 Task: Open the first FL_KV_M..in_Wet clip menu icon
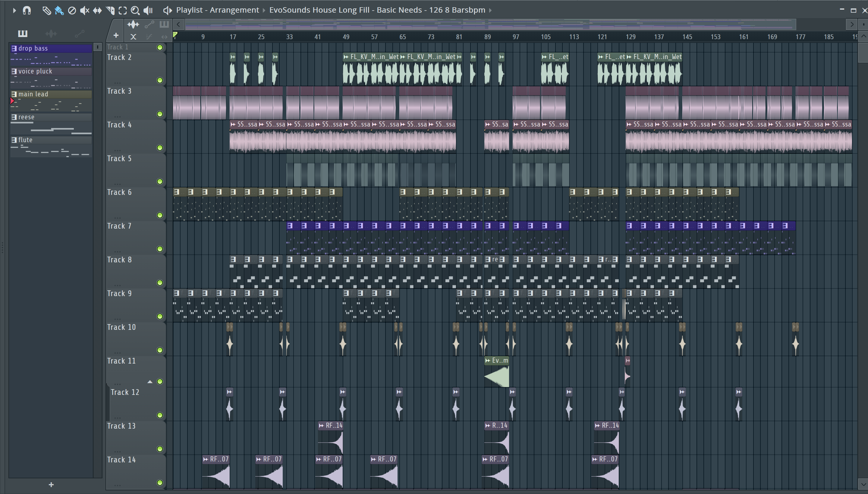point(346,57)
